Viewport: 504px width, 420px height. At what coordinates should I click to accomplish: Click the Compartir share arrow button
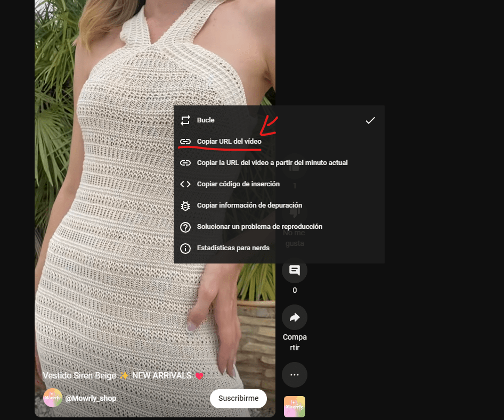click(x=295, y=317)
